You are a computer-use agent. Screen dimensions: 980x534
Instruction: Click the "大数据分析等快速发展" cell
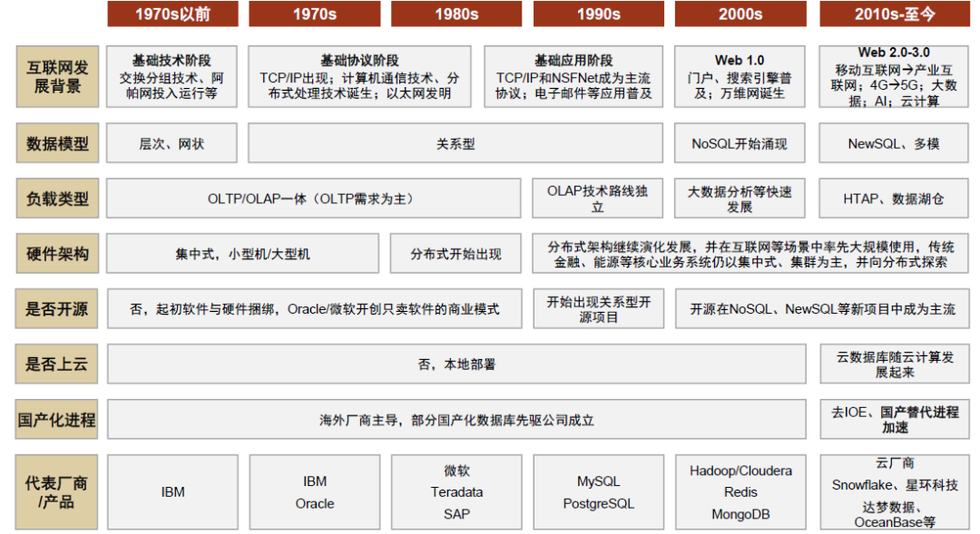pyautogui.click(x=740, y=198)
